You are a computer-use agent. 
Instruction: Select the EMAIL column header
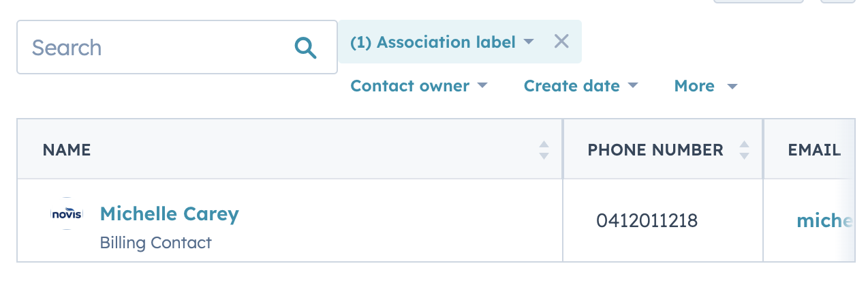[814, 150]
